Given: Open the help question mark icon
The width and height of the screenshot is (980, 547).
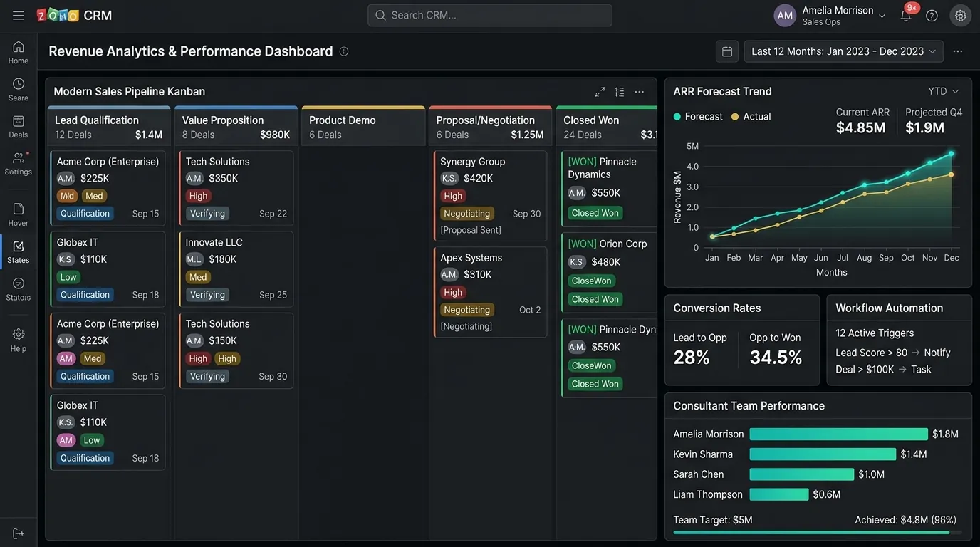Looking at the screenshot, I should [x=932, y=16].
